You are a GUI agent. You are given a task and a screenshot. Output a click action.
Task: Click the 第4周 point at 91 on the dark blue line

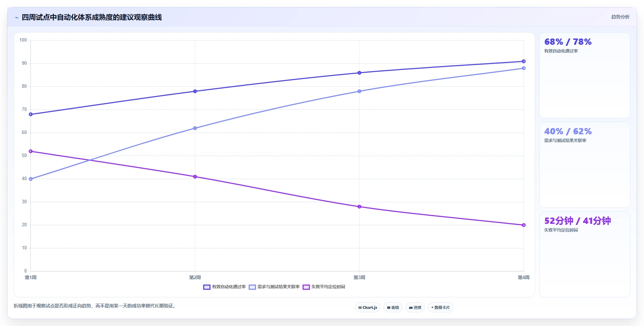524,61
